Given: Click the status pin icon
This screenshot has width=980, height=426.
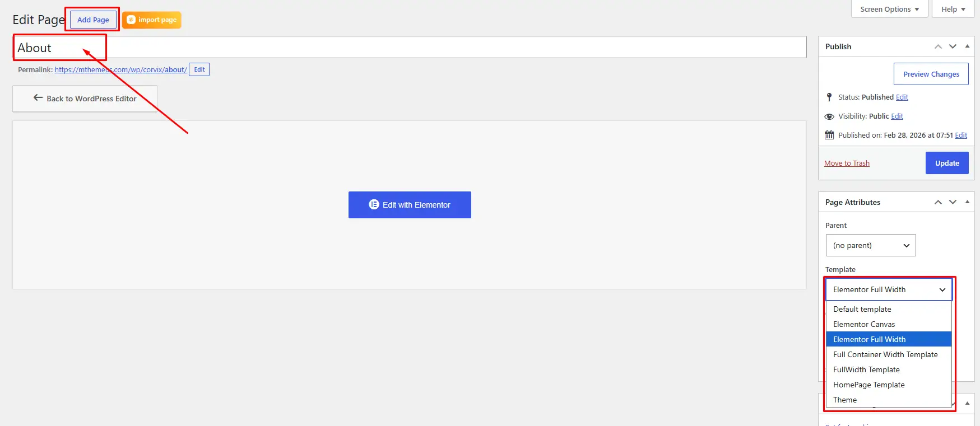Looking at the screenshot, I should [x=829, y=97].
